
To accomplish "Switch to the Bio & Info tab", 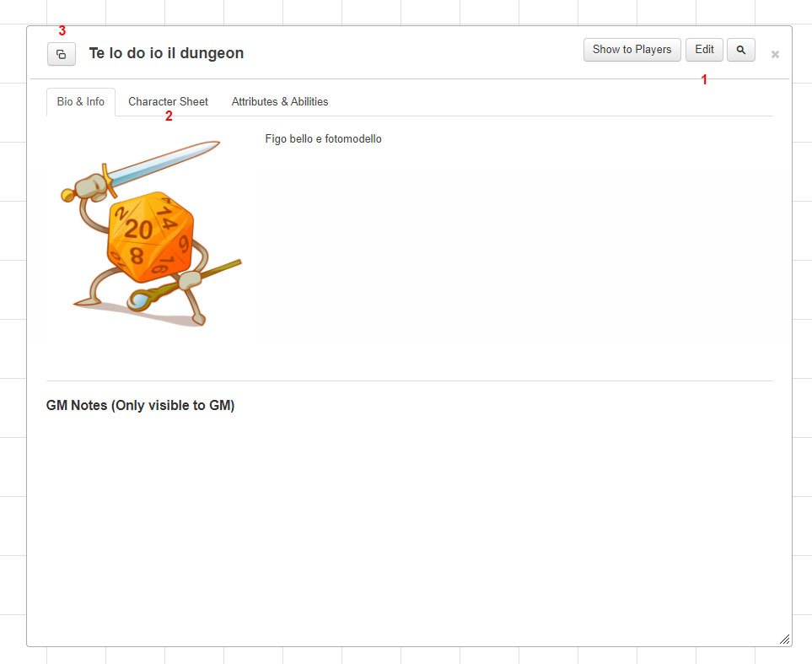I will pyautogui.click(x=81, y=101).
